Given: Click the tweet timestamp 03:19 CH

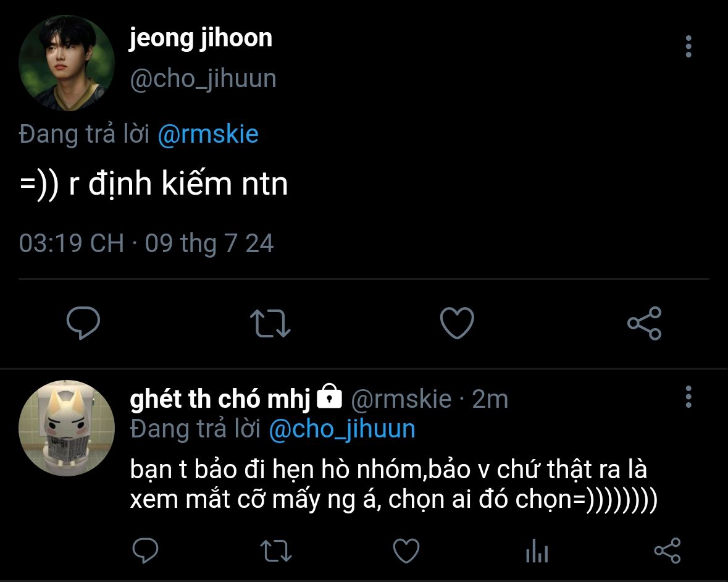Looking at the screenshot, I should coord(71,243).
